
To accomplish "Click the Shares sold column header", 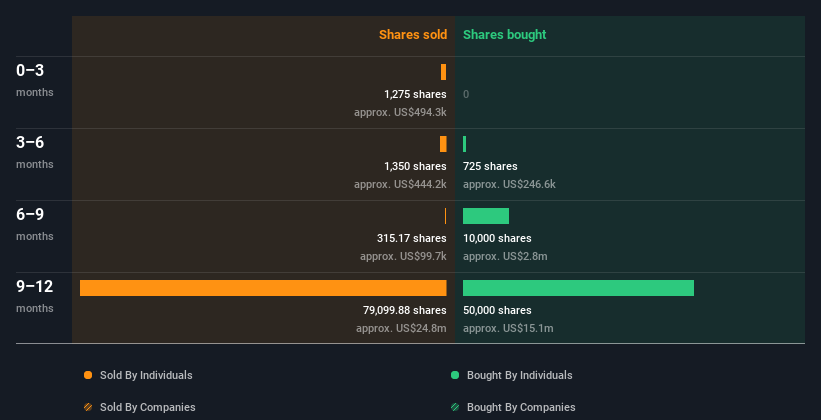I will pos(413,35).
